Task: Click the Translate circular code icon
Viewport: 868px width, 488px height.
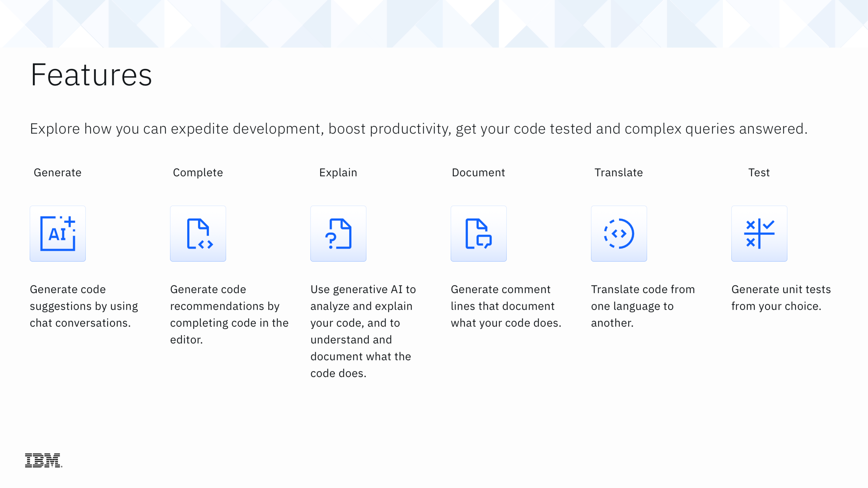Action: click(619, 233)
